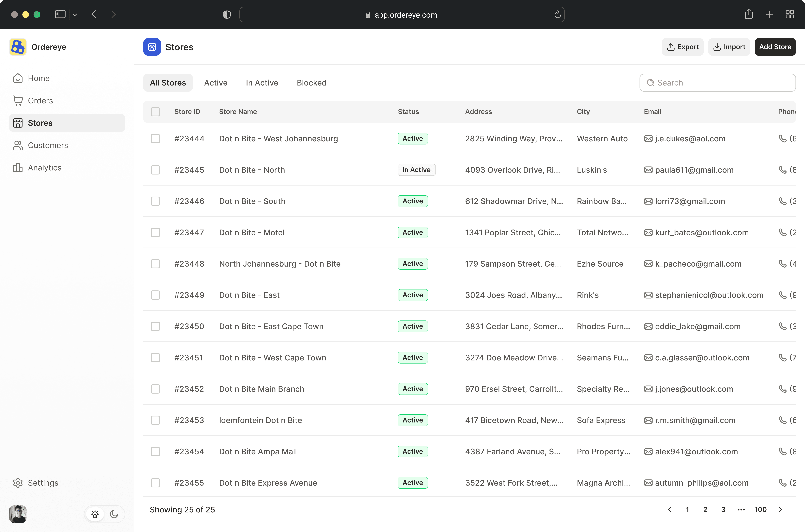Go to page 2
This screenshot has width=805, height=532.
pyautogui.click(x=705, y=510)
